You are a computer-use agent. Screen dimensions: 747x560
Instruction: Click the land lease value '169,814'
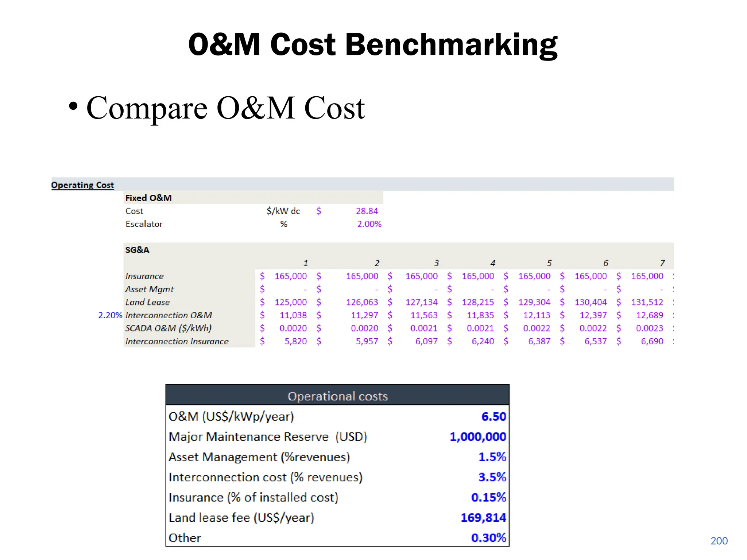[x=483, y=518]
